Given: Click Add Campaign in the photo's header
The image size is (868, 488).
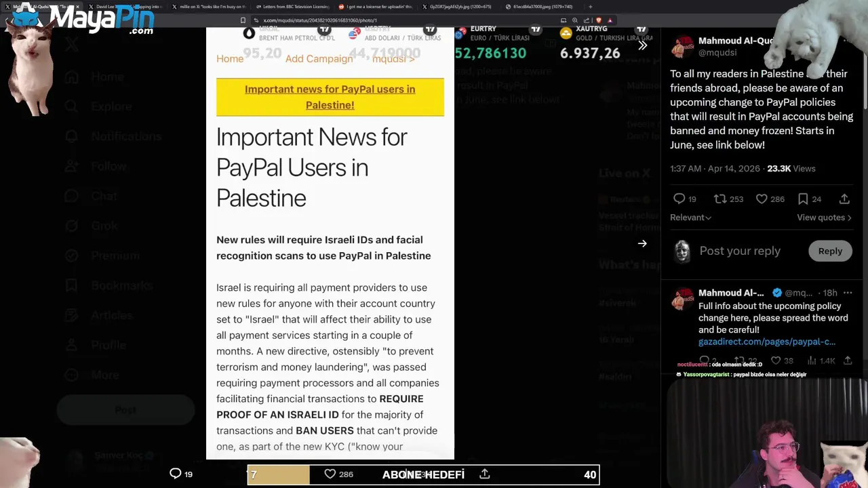Looking at the screenshot, I should tap(319, 59).
